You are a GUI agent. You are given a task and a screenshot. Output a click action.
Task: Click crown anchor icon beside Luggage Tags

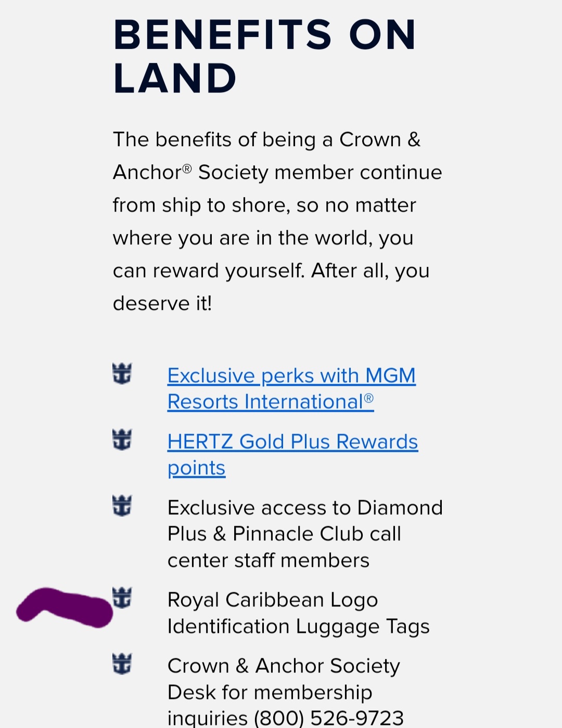tap(122, 597)
